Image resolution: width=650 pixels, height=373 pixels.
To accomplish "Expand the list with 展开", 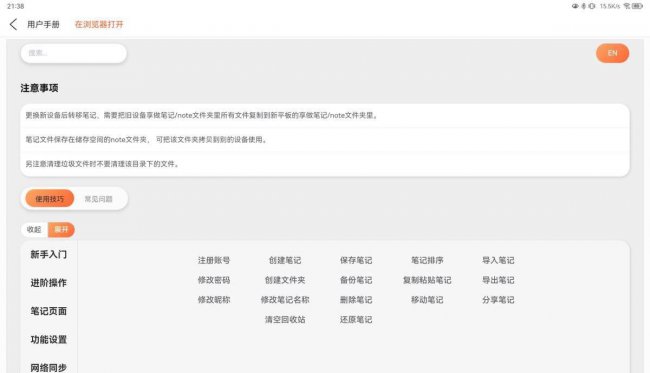I will (x=61, y=230).
